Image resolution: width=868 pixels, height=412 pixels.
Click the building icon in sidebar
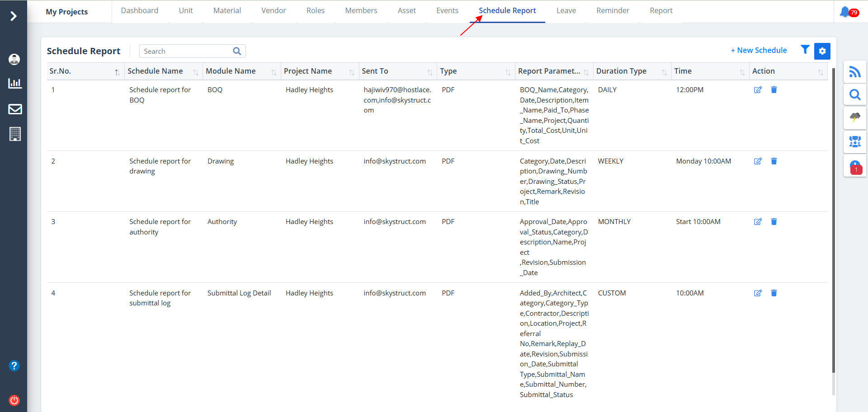pyautogui.click(x=14, y=134)
